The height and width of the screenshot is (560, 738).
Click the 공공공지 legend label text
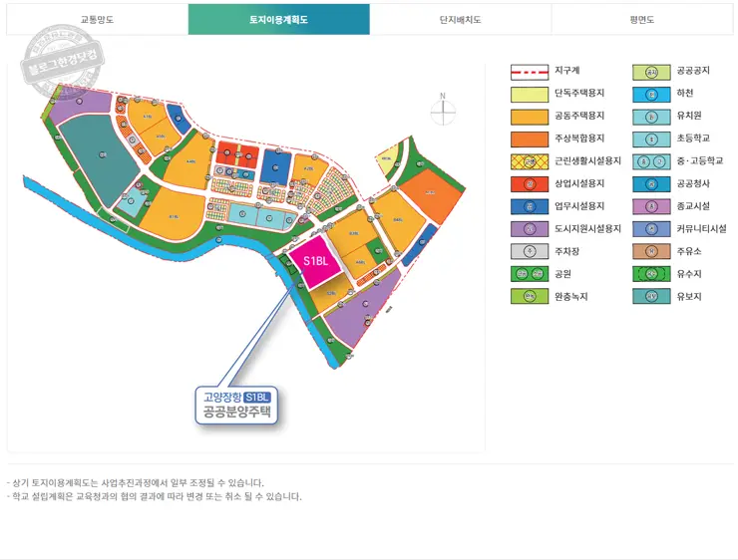(693, 71)
